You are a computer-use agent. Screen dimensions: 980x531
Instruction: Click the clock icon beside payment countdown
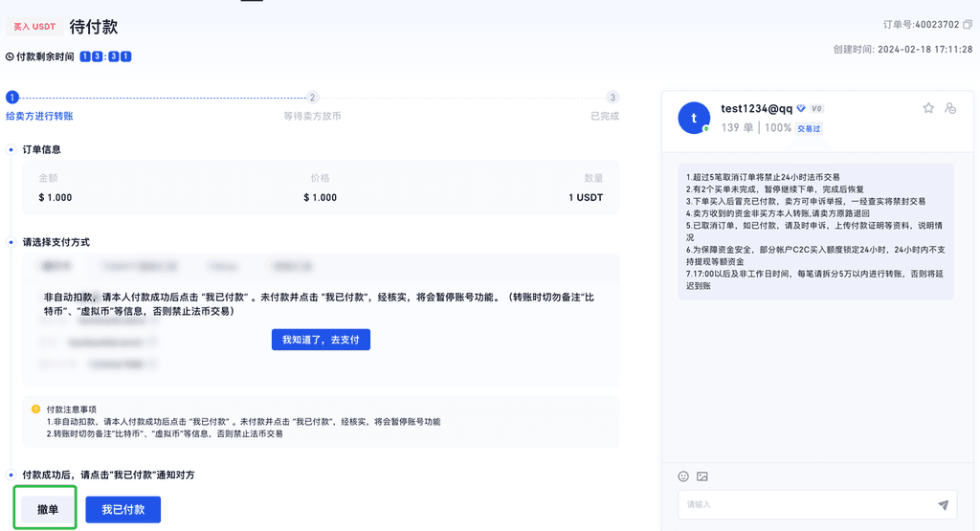coord(10,56)
